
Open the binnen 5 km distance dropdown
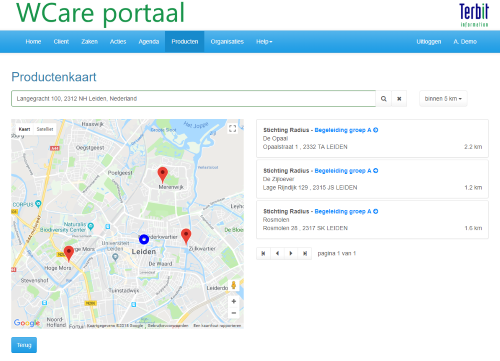pos(443,99)
